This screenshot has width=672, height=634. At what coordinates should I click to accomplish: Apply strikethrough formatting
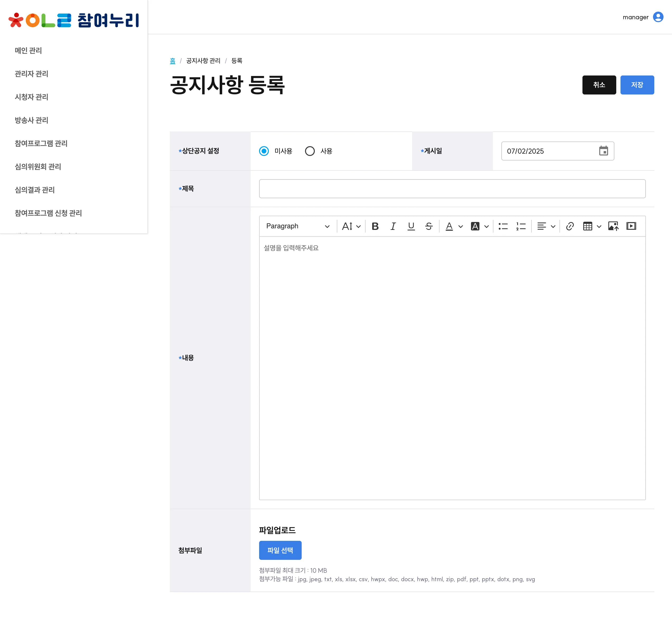[429, 226]
